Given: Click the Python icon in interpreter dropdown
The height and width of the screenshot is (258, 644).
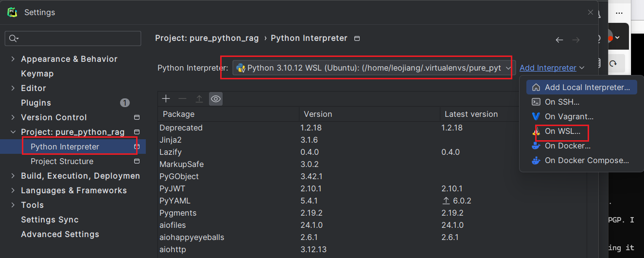Looking at the screenshot, I should click(x=241, y=68).
